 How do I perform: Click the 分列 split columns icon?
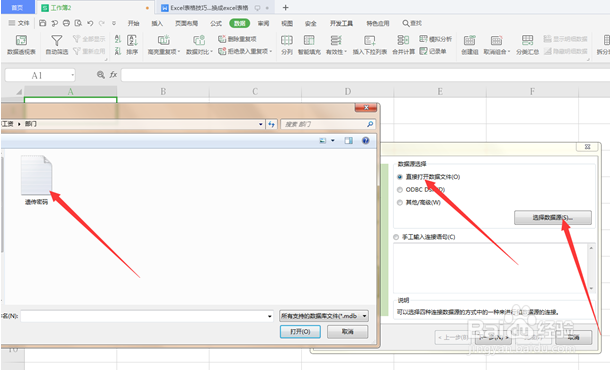point(287,40)
